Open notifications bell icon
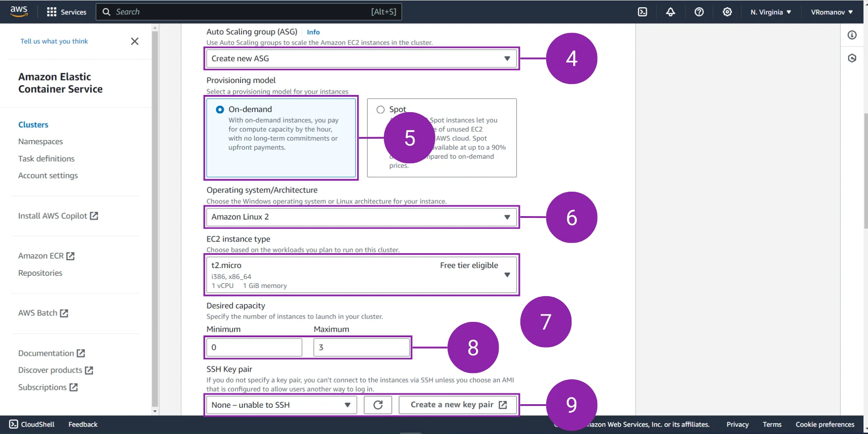 670,12
